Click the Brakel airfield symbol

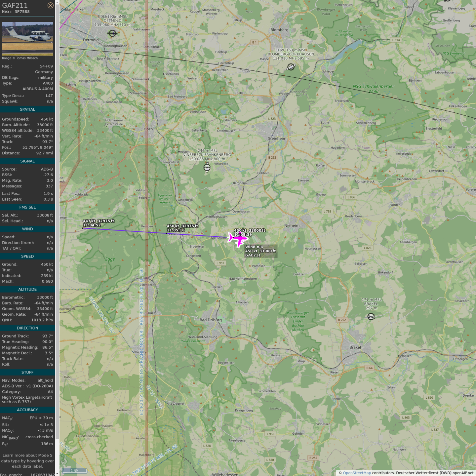(371, 317)
